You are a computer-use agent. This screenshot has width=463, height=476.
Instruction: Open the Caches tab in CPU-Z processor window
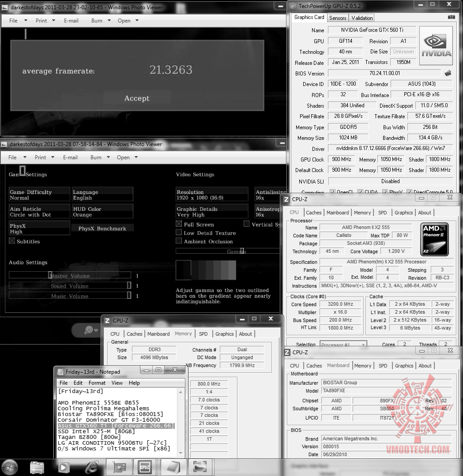coord(313,213)
